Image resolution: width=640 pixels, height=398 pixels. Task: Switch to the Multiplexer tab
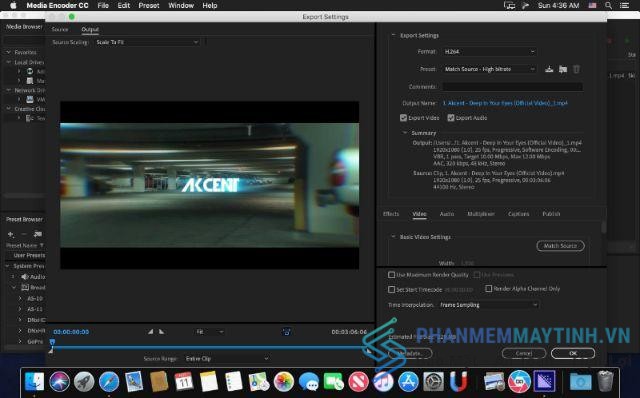(x=481, y=214)
